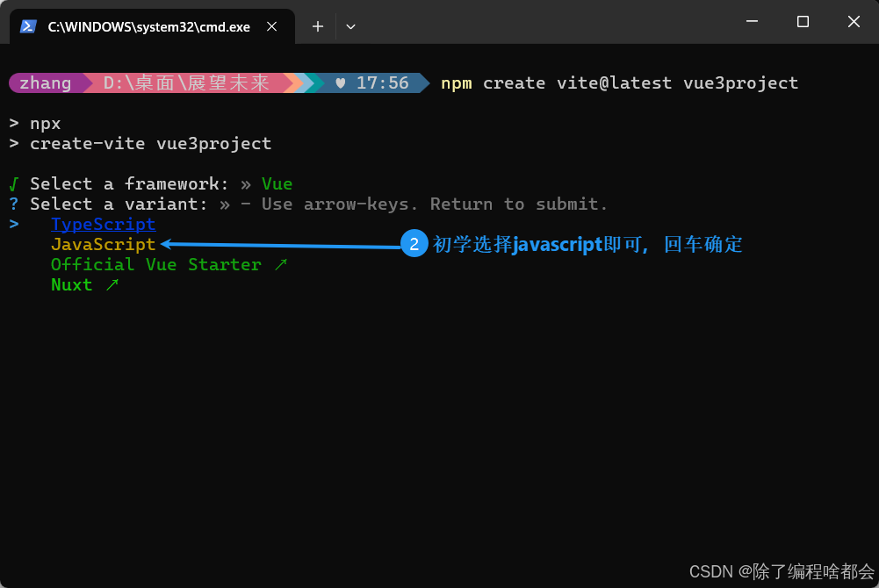Click the green 'Vue' framework answer
This screenshot has height=588, width=879.
(277, 183)
